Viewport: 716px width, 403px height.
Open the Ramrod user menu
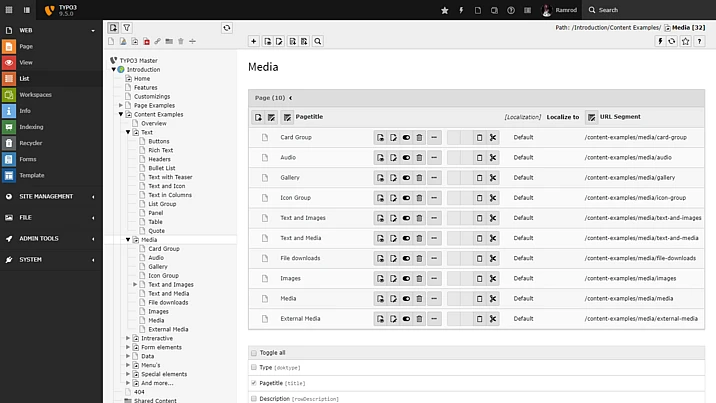click(x=560, y=10)
